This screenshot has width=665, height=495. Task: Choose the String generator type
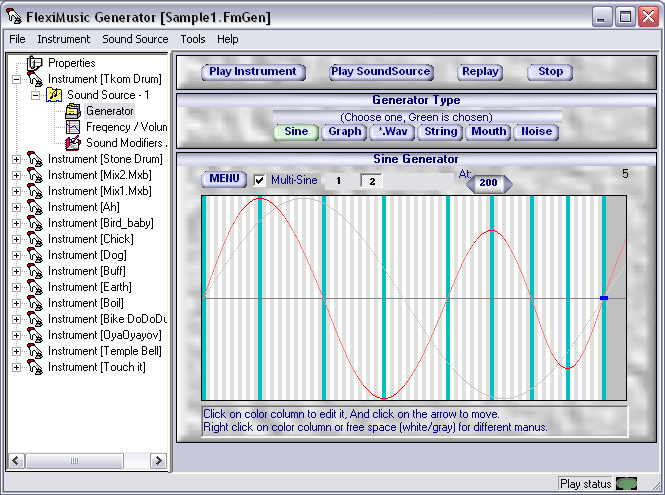[440, 131]
